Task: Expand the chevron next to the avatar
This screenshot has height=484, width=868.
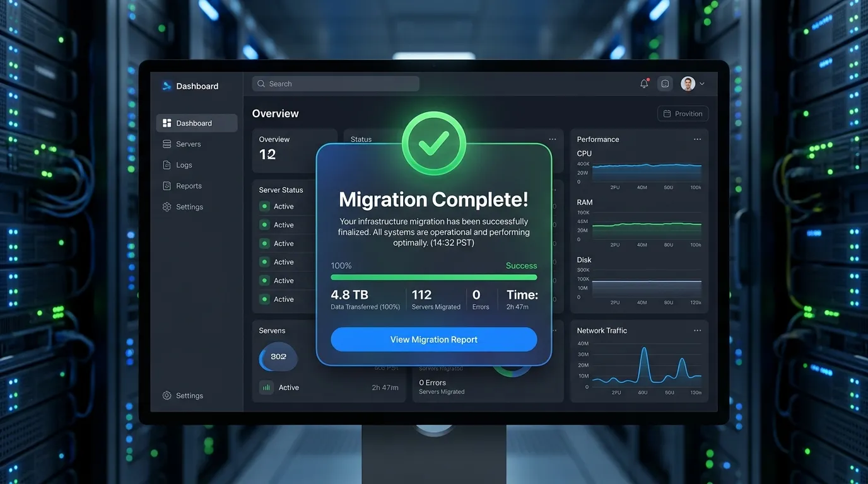Action: click(701, 84)
